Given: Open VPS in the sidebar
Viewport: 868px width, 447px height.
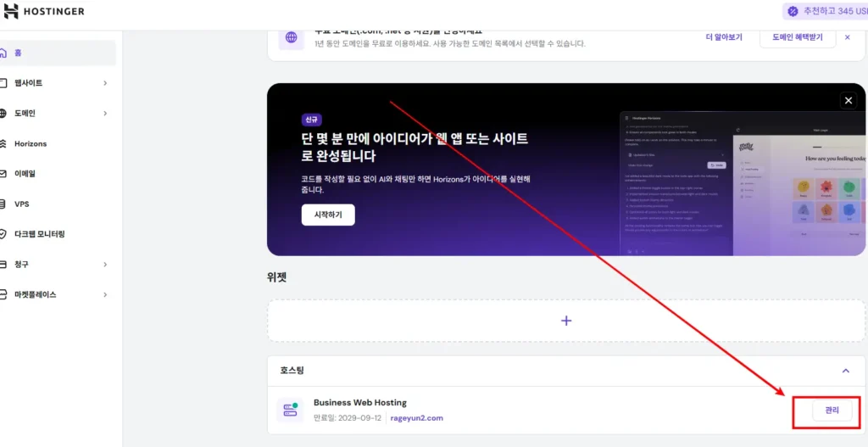Looking at the screenshot, I should click(x=58, y=204).
